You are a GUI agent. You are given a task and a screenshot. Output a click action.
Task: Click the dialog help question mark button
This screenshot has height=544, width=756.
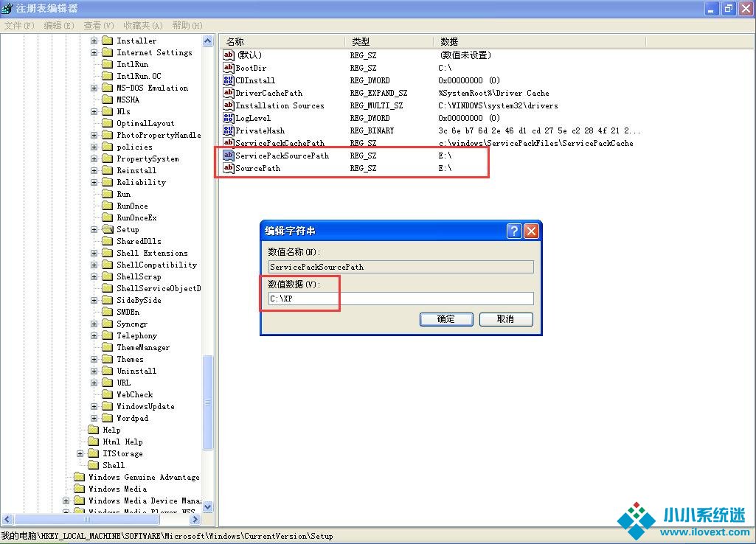click(514, 231)
